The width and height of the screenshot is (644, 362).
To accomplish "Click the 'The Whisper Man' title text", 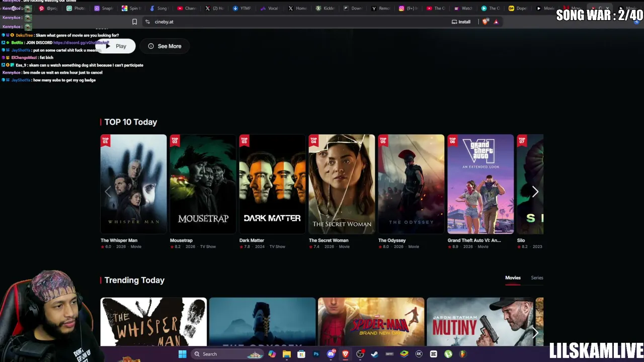I will pos(119,240).
